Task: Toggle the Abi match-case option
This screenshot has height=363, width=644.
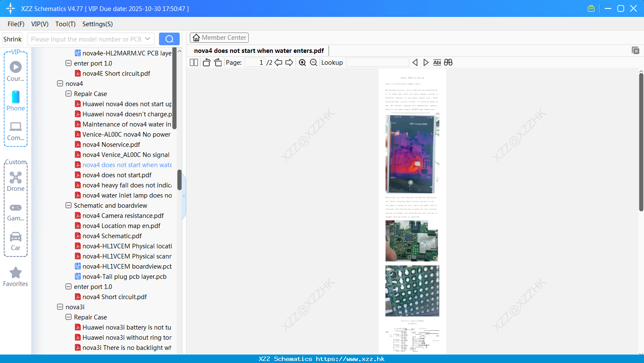Action: (437, 62)
